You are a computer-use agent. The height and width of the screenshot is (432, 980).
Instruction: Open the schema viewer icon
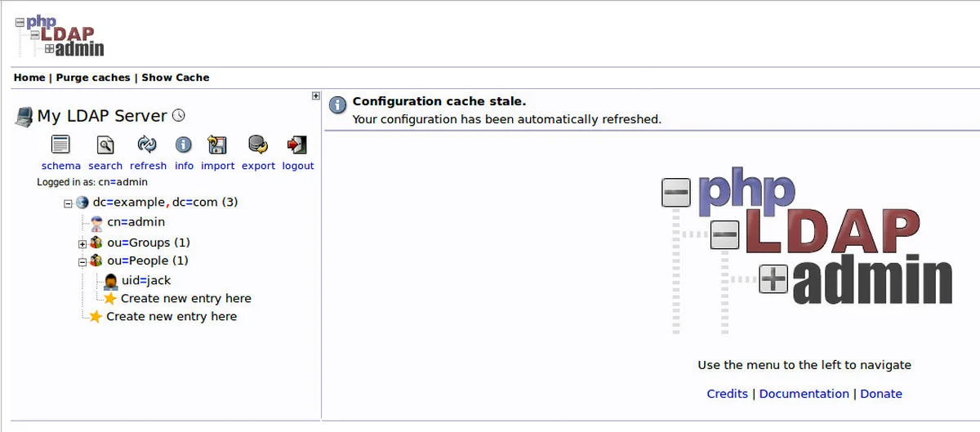(60, 145)
